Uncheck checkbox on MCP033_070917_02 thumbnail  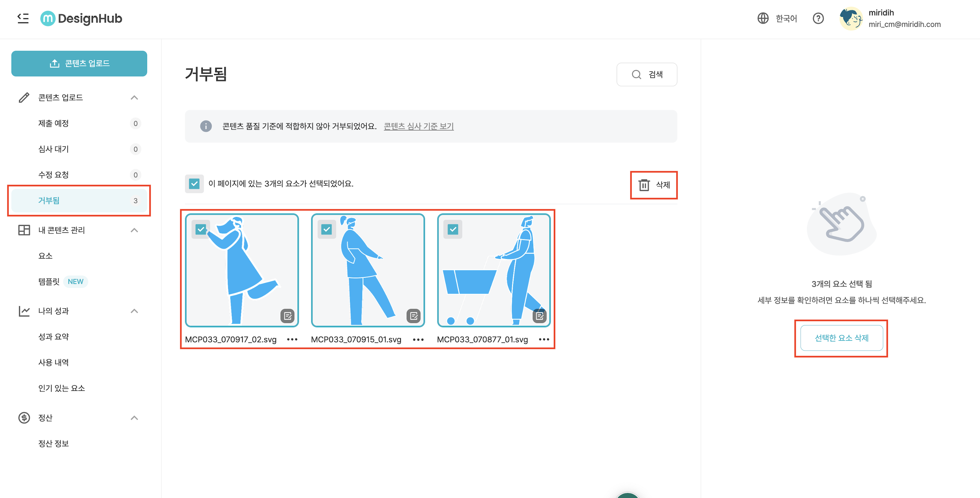pyautogui.click(x=200, y=229)
